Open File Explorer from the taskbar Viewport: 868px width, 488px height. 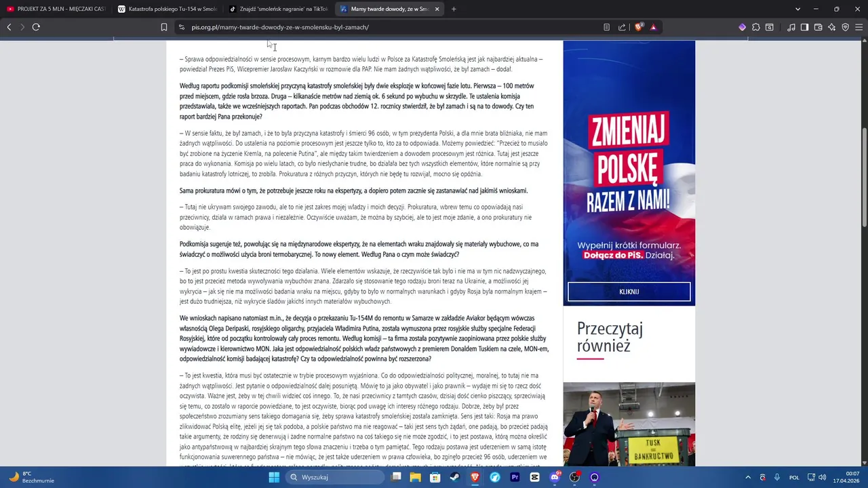pyautogui.click(x=415, y=477)
